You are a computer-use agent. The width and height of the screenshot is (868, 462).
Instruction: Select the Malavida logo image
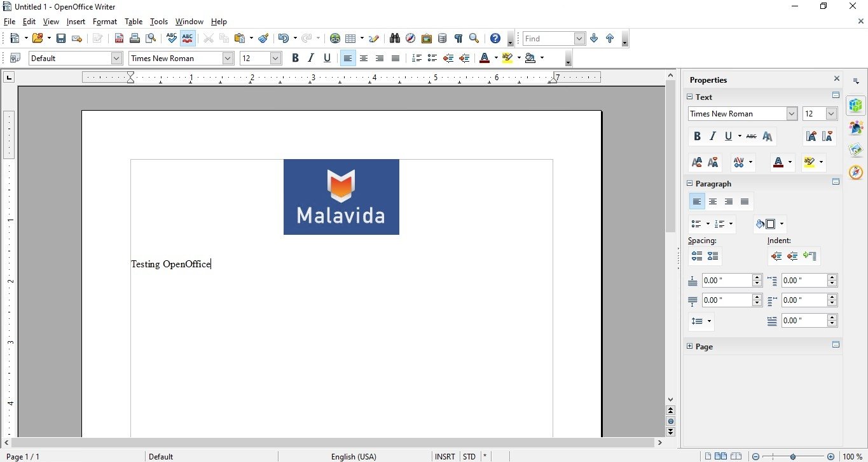pos(341,197)
